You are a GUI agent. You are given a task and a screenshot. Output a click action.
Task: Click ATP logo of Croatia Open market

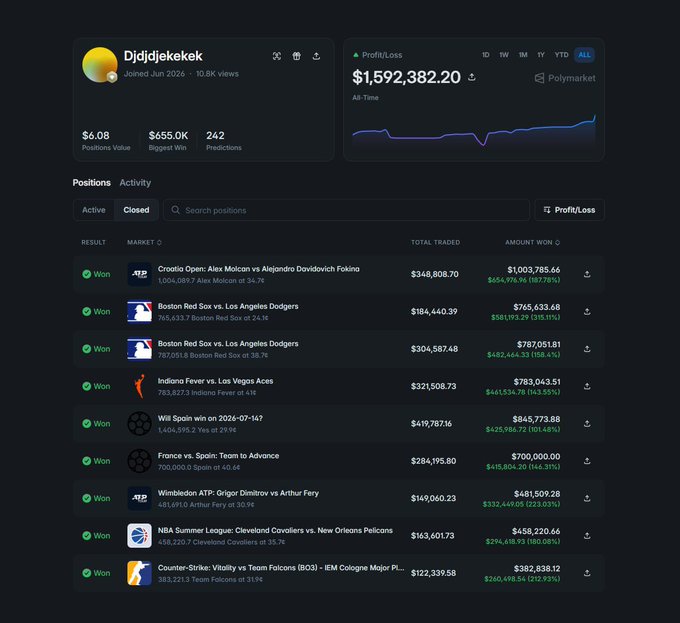click(139, 274)
